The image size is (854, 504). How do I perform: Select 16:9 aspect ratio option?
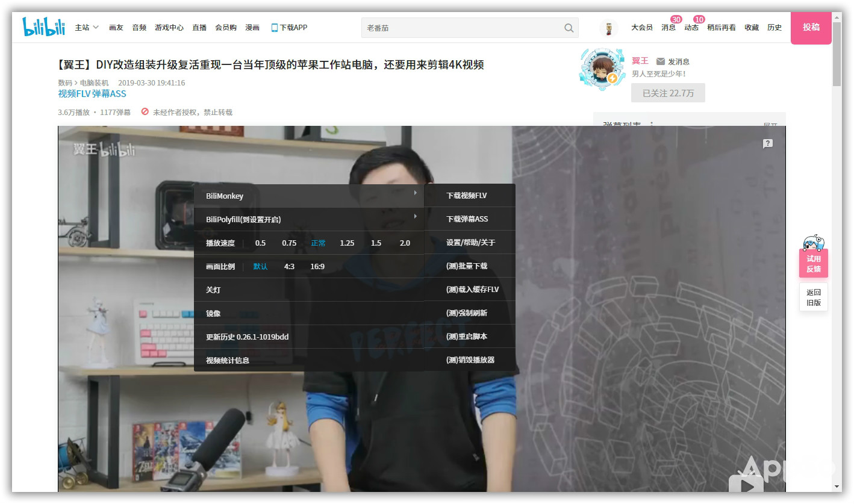pos(317,266)
